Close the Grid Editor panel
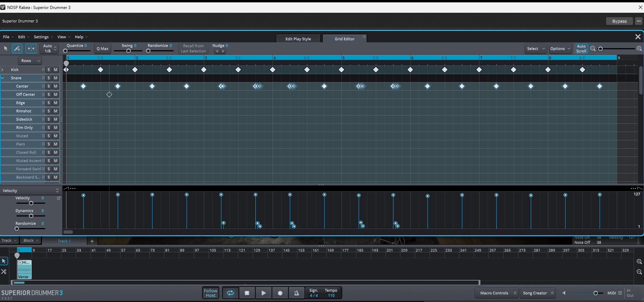 638,37
